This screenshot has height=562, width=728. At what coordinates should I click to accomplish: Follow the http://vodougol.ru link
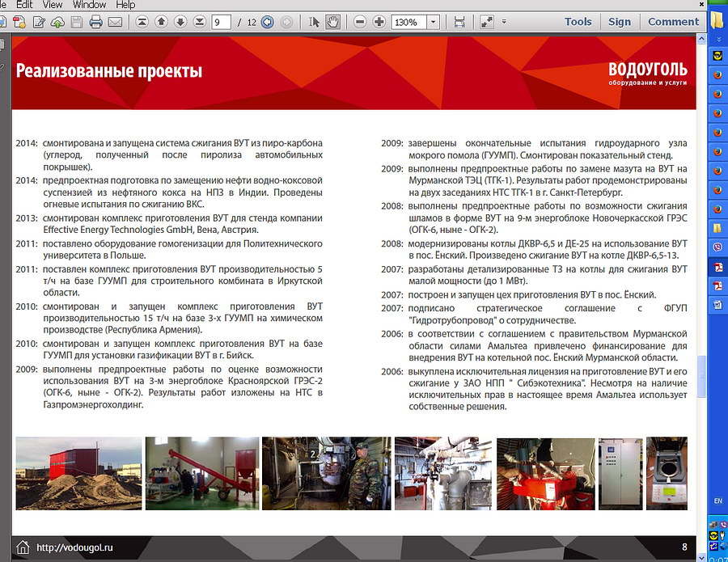coord(74,547)
